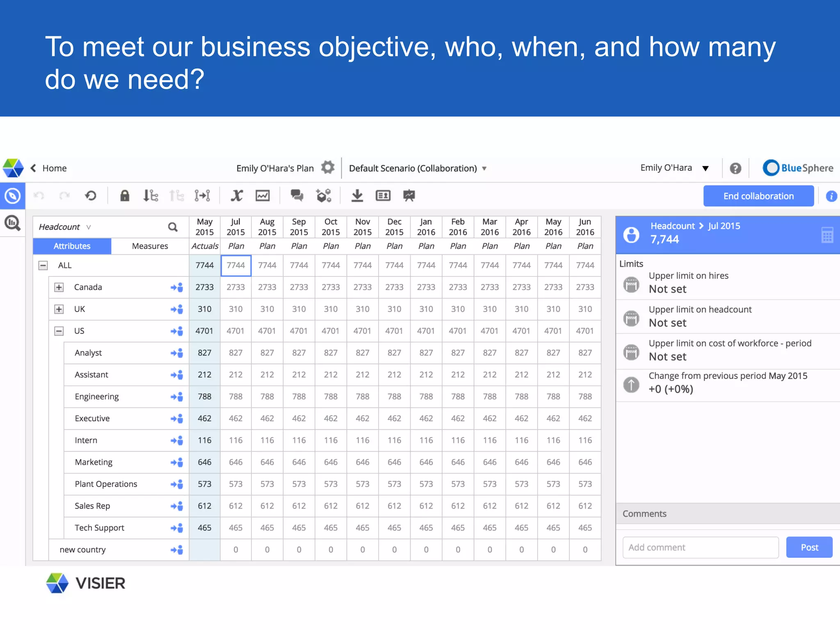Switch to the Measures tab
The width and height of the screenshot is (840, 630).
(x=150, y=246)
